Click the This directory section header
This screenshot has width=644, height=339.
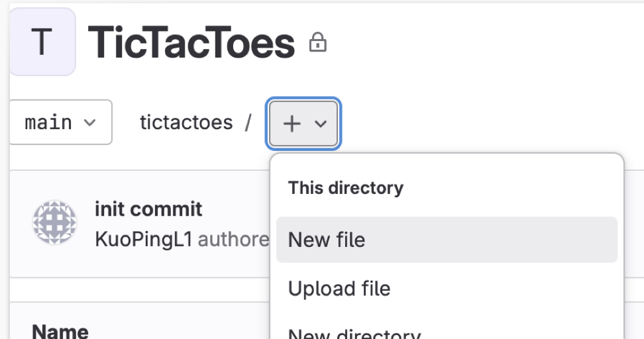(x=346, y=188)
